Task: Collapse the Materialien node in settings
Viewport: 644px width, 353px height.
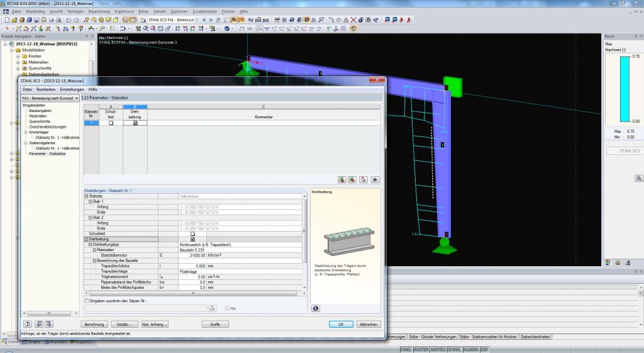Action: pyautogui.click(x=94, y=250)
